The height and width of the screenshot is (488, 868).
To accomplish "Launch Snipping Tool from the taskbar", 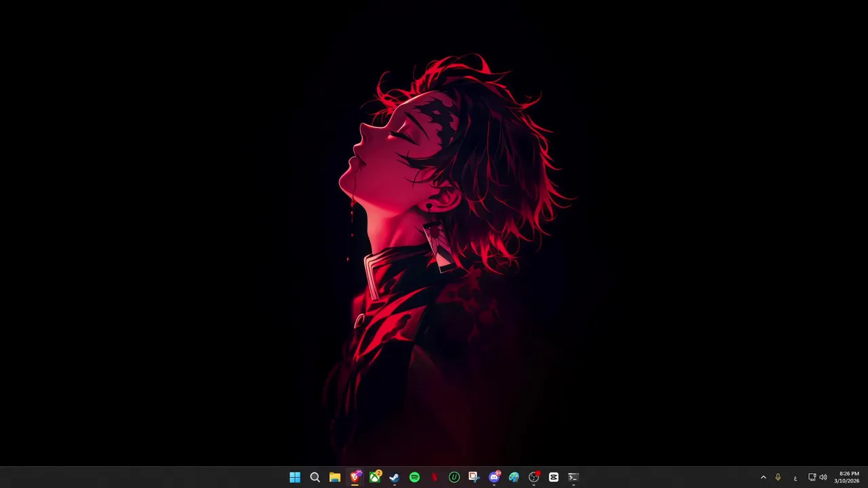I will tap(473, 477).
